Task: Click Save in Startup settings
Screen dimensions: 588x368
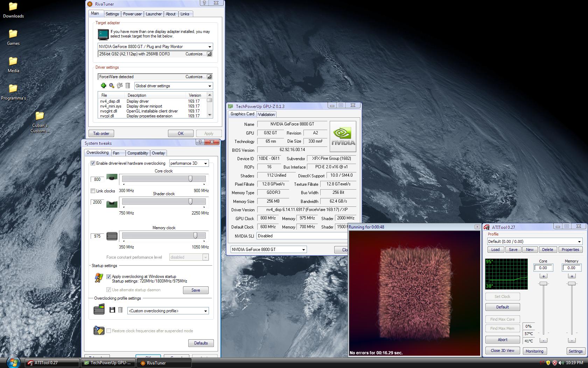Action: pyautogui.click(x=196, y=290)
